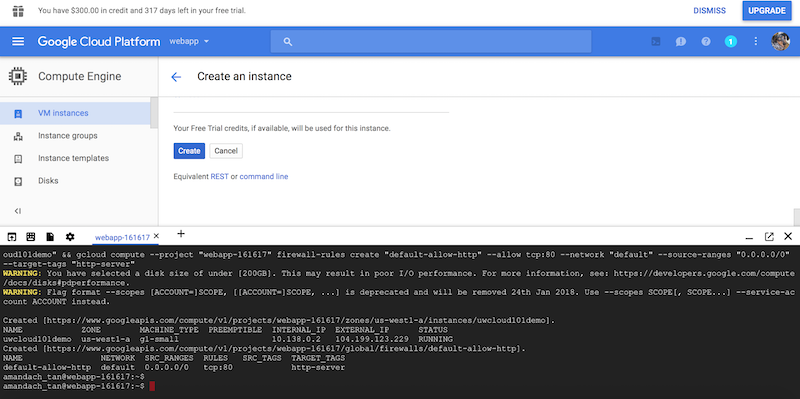The width and height of the screenshot is (800, 399).
Task: Open the Cloud Shell file icon
Action: click(x=50, y=237)
